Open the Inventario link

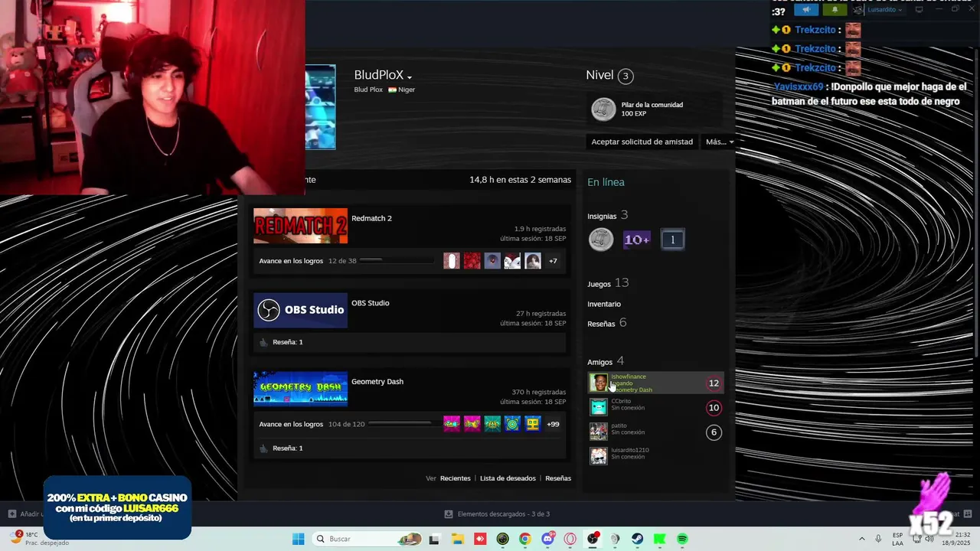pos(604,304)
